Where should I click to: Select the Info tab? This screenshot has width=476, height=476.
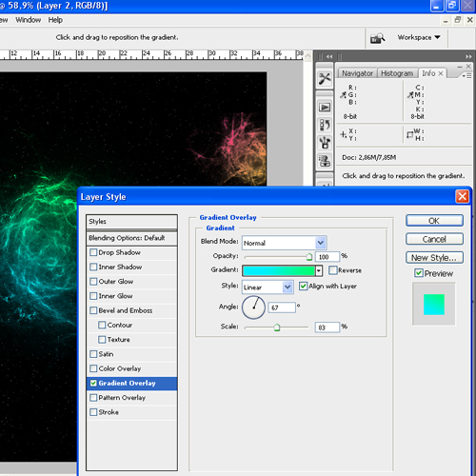pos(428,73)
